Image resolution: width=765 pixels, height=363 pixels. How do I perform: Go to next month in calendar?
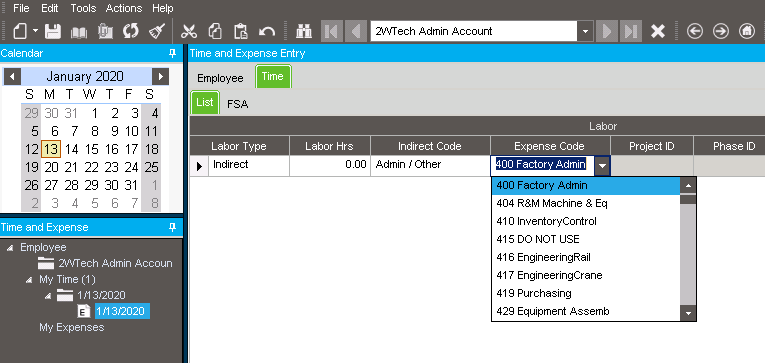[x=160, y=77]
